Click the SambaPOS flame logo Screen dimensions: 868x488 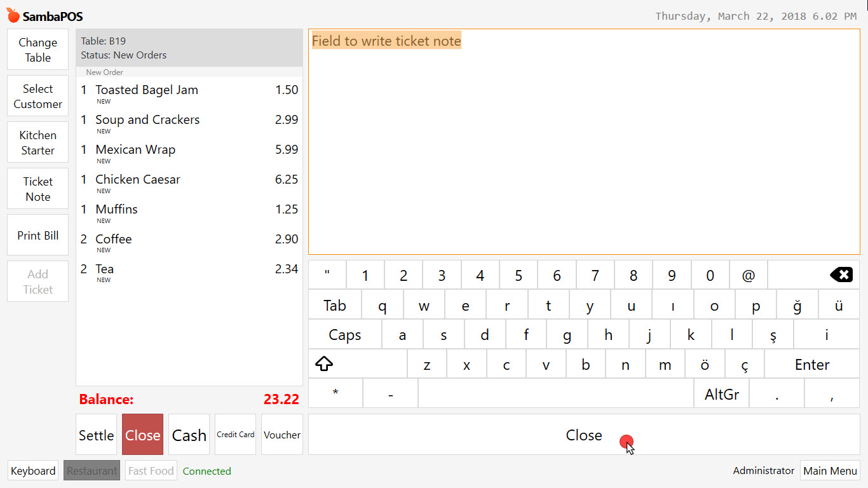click(x=11, y=14)
